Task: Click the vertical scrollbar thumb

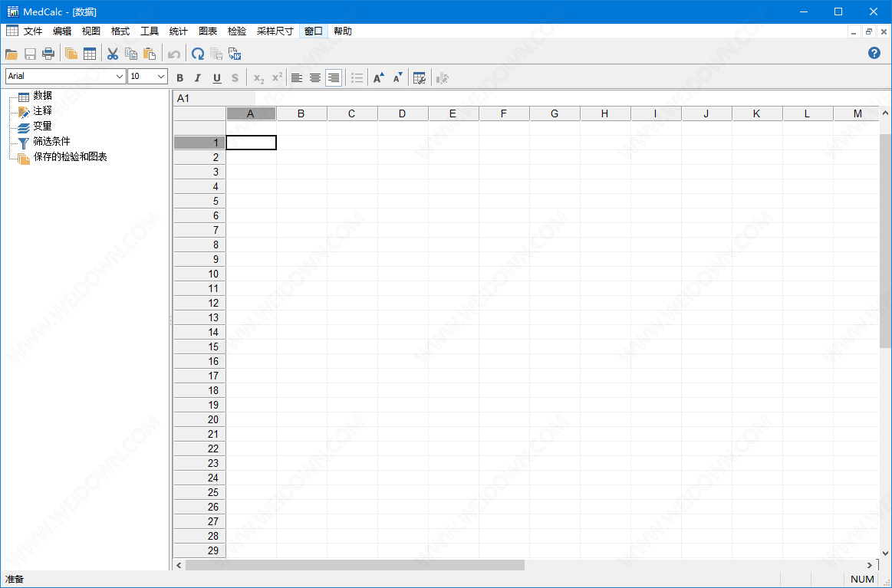Action: [x=885, y=241]
